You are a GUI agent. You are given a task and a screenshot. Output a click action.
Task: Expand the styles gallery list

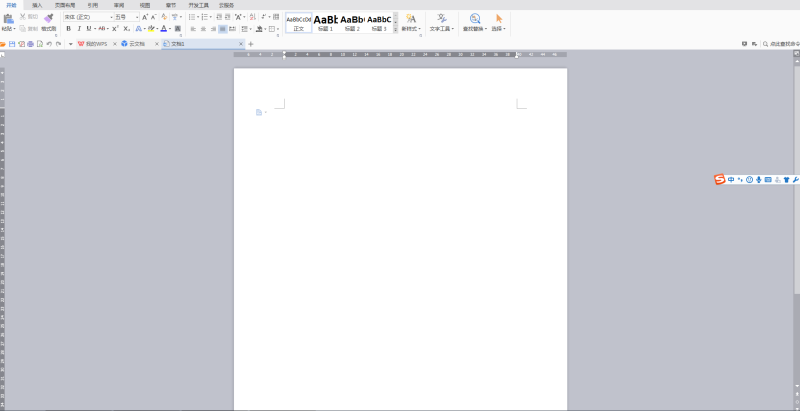coord(395,29)
